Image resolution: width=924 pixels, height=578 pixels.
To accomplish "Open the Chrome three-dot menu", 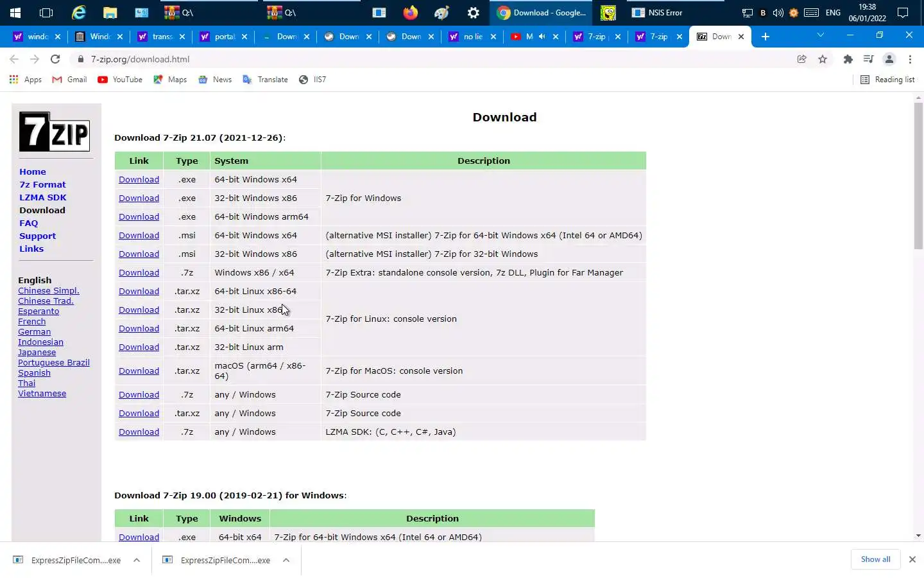I will click(910, 59).
